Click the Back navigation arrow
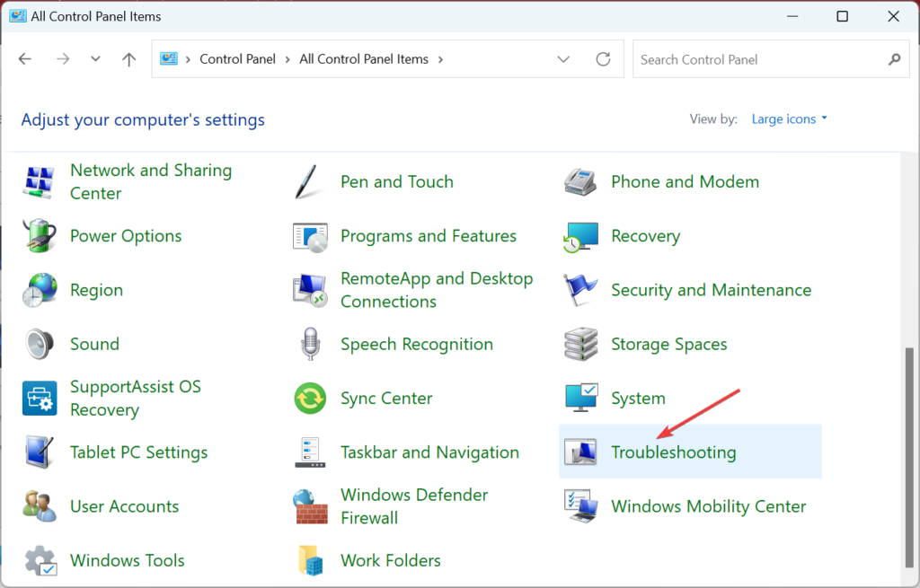Viewport: 920px width, 588px height. click(x=24, y=58)
